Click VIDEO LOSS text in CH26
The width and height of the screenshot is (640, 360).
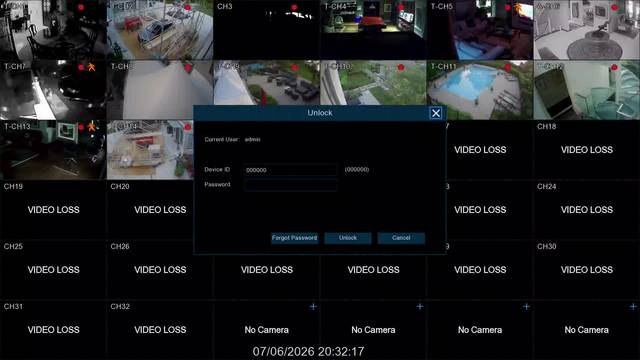point(160,270)
